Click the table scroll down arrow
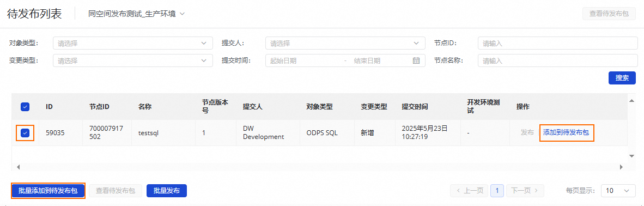 [x=631, y=156]
